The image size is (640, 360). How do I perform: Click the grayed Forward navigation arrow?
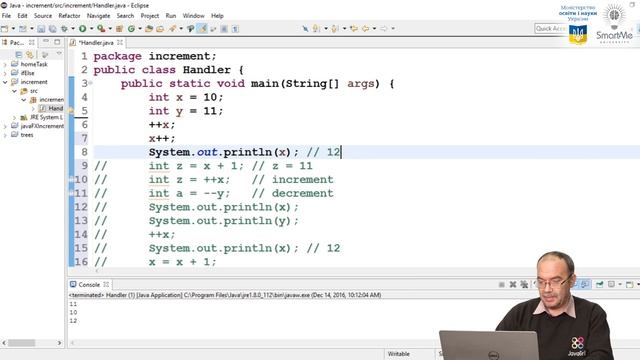[384, 29]
